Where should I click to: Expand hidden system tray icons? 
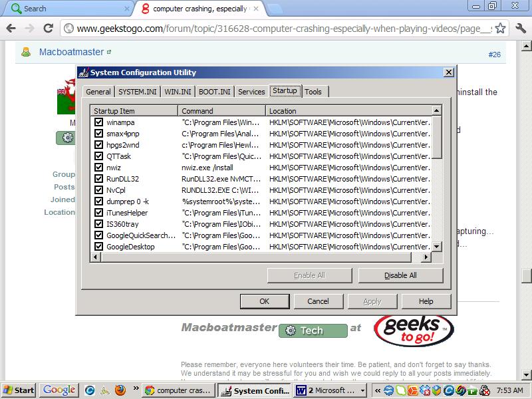point(377,390)
